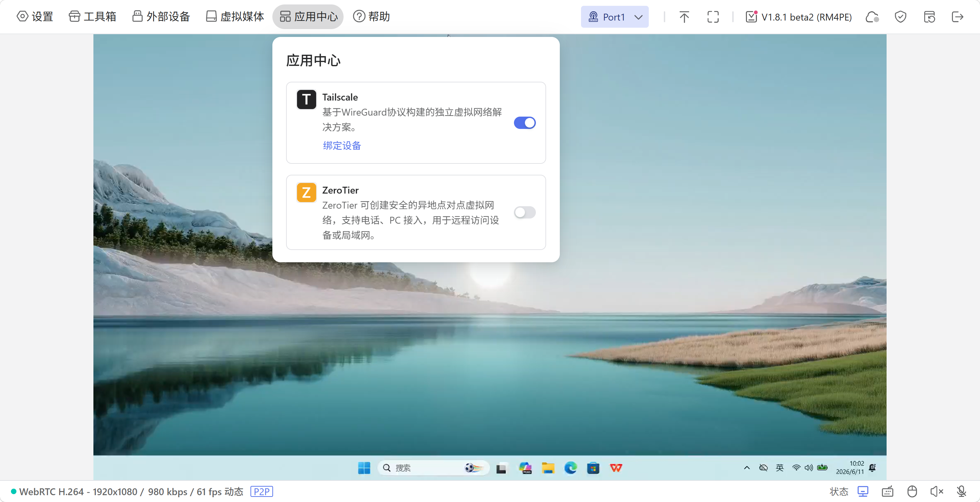Launch Microsoft 365 Copilot from remote taskbar
The width and height of the screenshot is (980, 502).
[x=525, y=468]
